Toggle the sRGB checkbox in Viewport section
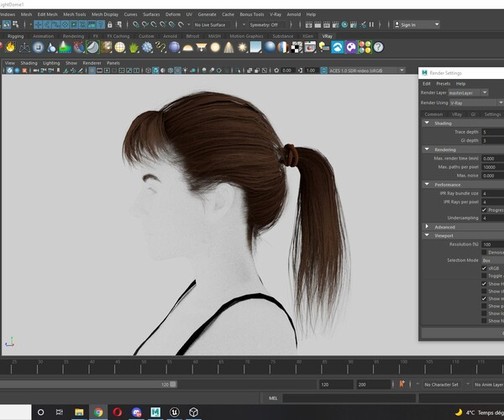The width and height of the screenshot is (504, 420). [x=484, y=268]
